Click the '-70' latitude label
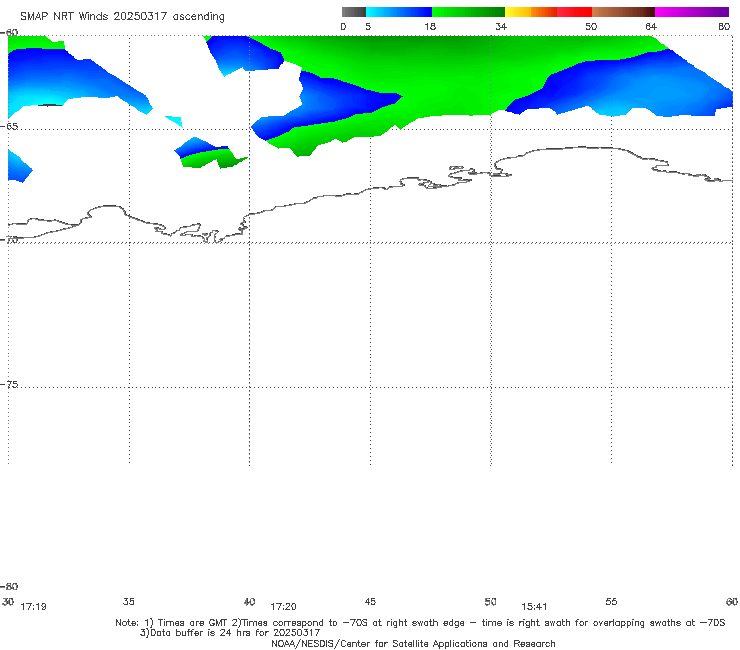This screenshot has height=650, width=740. coord(9,240)
